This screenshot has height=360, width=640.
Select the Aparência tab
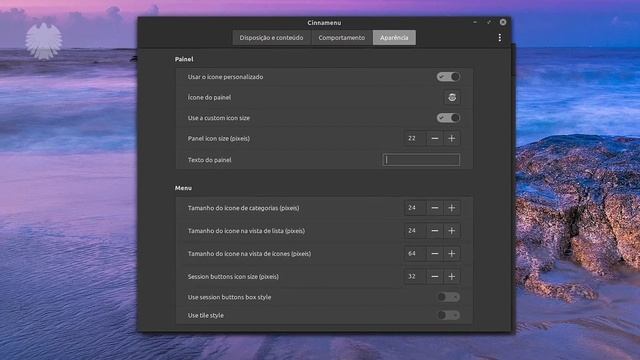394,38
